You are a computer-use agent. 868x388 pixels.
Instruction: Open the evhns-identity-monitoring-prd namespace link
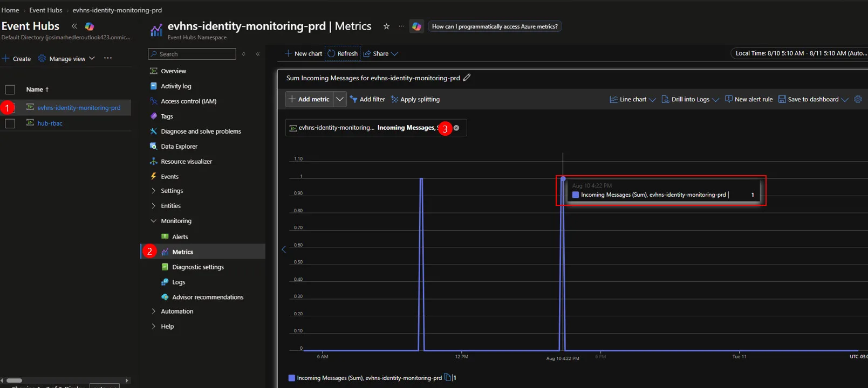pos(79,108)
